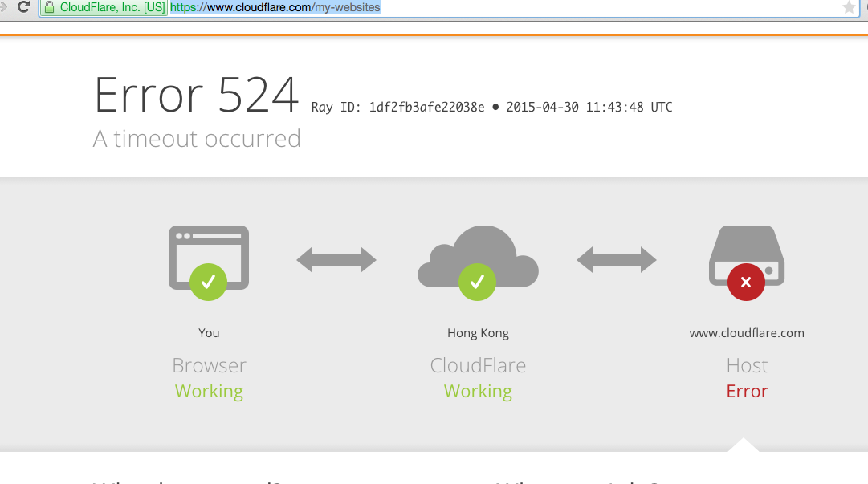
Task: Click 'Working' status under Browser
Action: [209, 392]
